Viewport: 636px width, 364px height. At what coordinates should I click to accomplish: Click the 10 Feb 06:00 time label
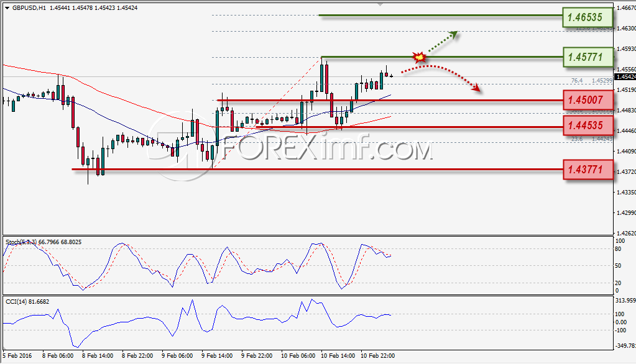click(298, 355)
